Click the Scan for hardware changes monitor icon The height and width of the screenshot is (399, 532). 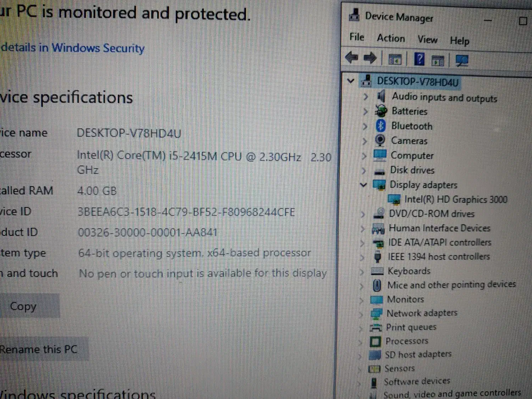point(462,61)
